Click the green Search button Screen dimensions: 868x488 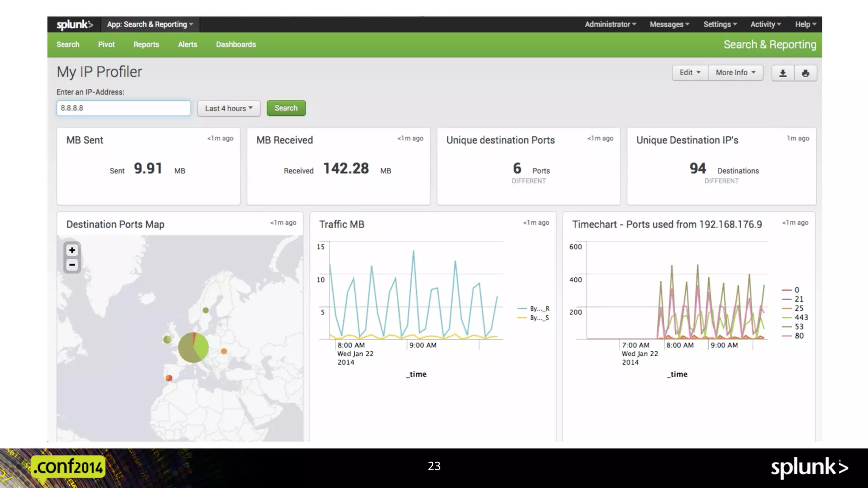pyautogui.click(x=286, y=108)
